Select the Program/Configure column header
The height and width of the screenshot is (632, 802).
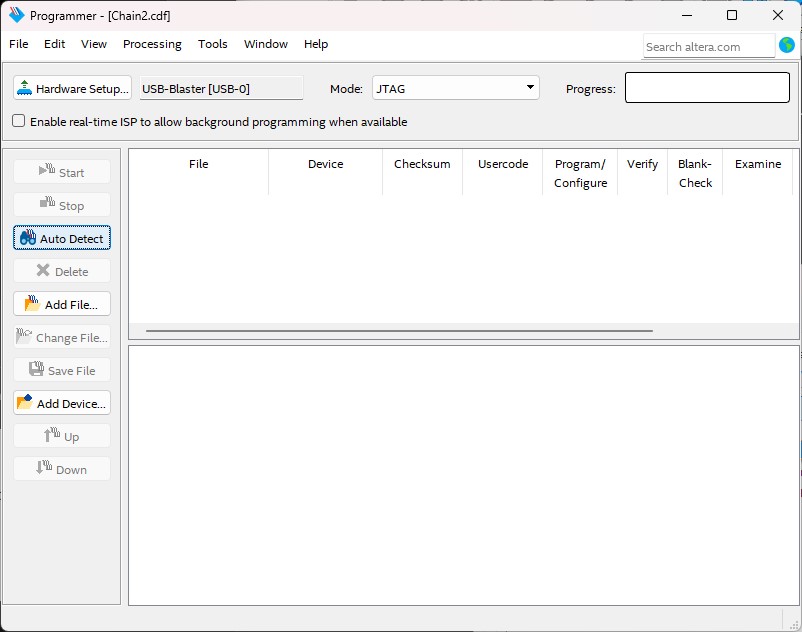581,173
